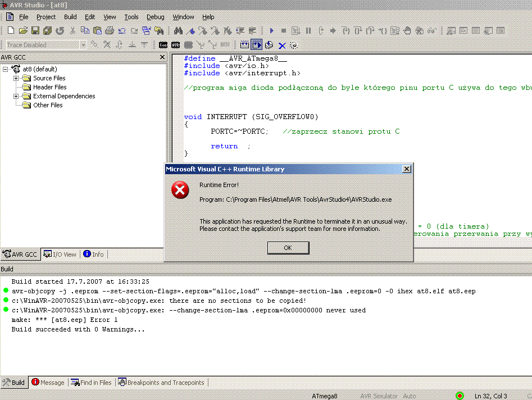
Task: Toggle bookmark with the blue flag icon
Action: (190, 31)
